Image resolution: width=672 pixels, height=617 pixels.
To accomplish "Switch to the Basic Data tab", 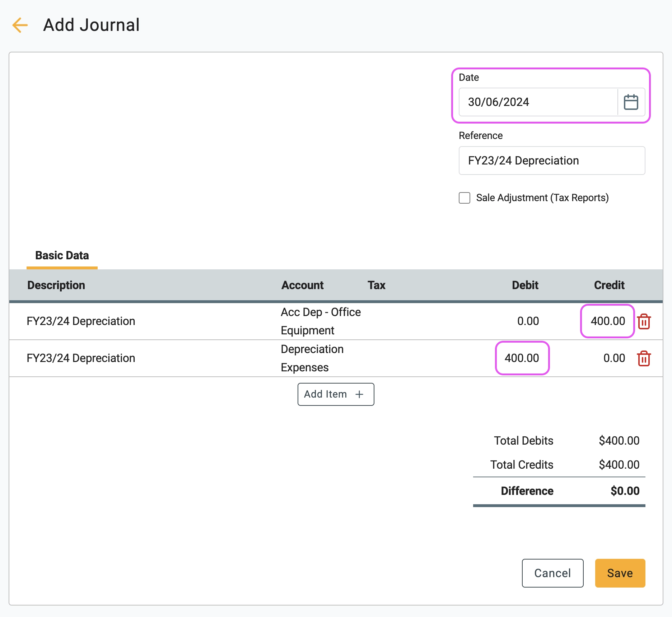I will [62, 255].
